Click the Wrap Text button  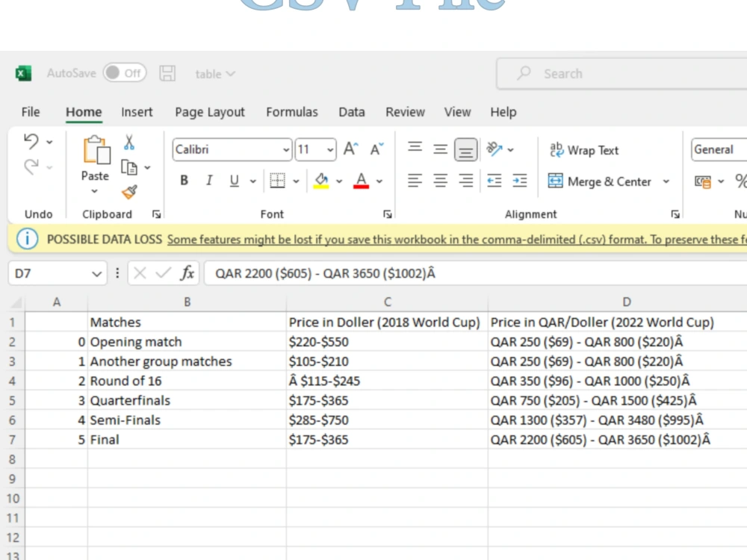pyautogui.click(x=583, y=150)
